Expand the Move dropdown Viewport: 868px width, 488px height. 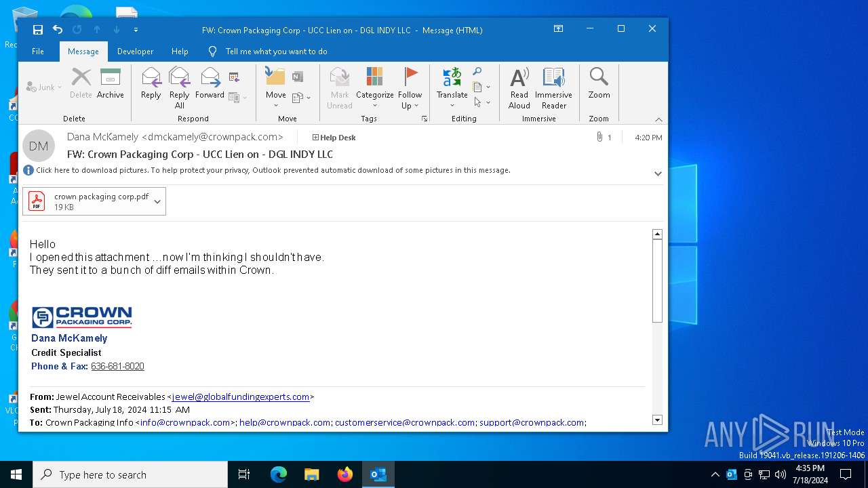[x=275, y=88]
